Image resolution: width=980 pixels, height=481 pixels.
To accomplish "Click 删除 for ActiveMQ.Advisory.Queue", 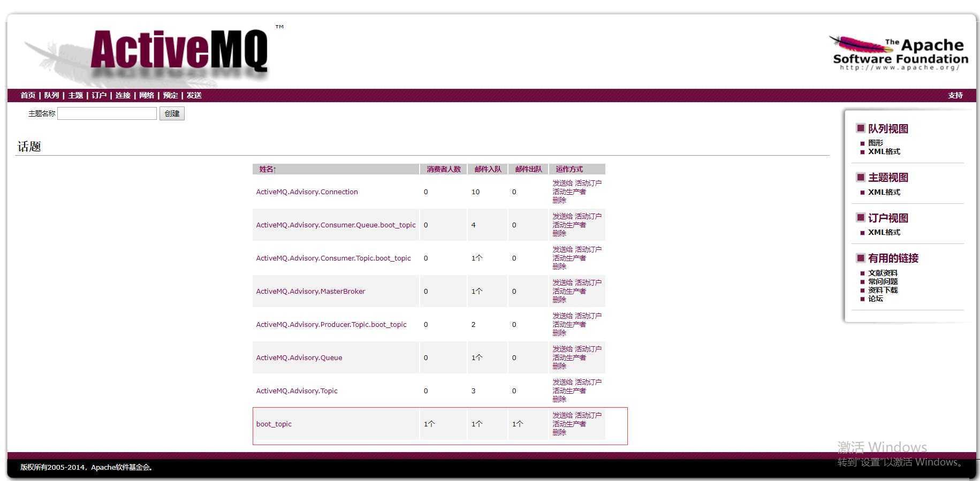I will click(559, 366).
